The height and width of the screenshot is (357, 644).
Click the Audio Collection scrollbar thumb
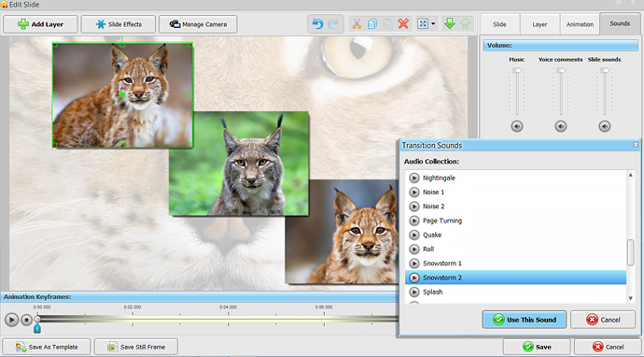click(x=630, y=252)
